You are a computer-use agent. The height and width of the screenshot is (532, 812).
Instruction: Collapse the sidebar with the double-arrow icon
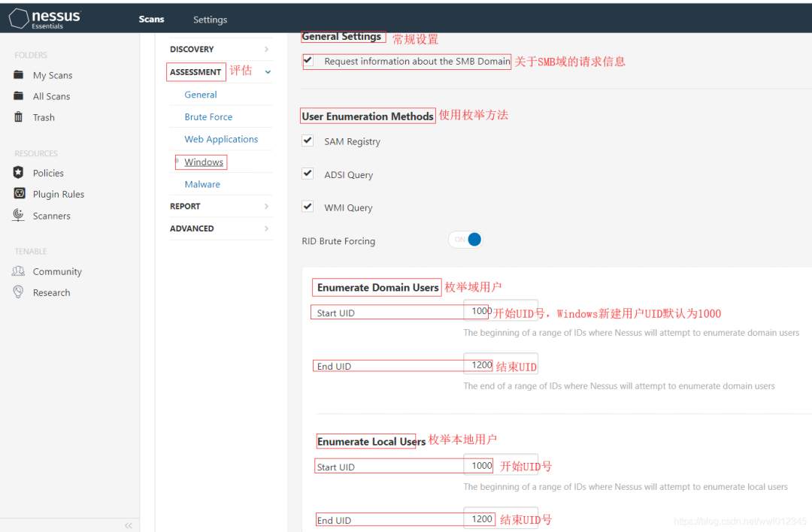[x=129, y=525]
